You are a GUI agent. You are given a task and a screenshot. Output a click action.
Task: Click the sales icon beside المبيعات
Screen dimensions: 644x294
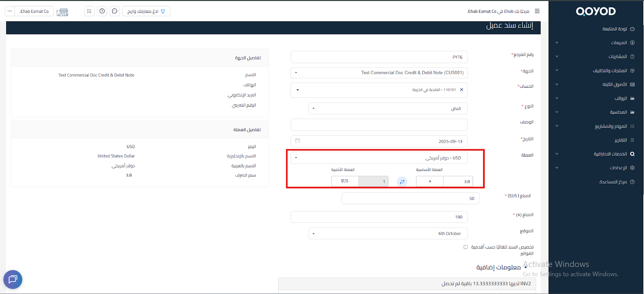(x=632, y=43)
